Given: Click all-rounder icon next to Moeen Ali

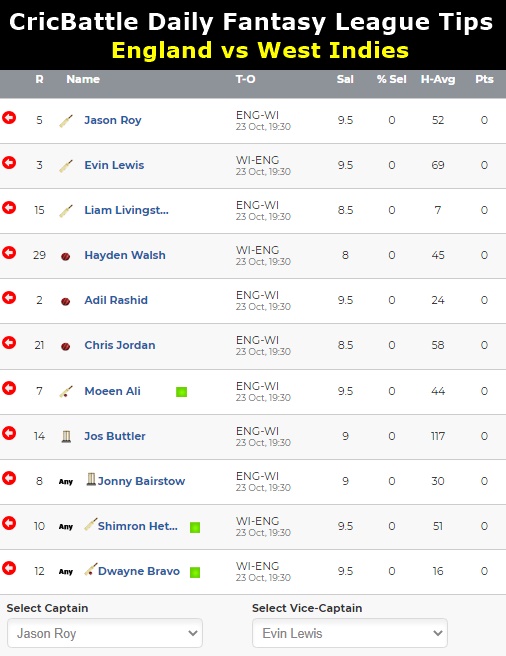Looking at the screenshot, I should click(x=66, y=392).
